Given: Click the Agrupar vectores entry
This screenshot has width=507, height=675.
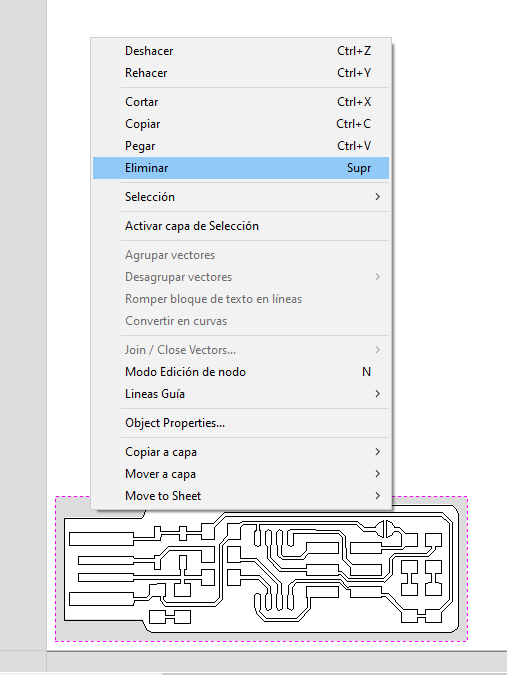Looking at the screenshot, I should (241, 255).
